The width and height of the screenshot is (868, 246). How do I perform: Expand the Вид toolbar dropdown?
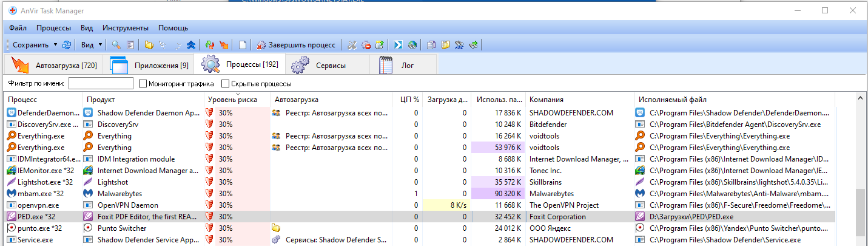tap(100, 45)
